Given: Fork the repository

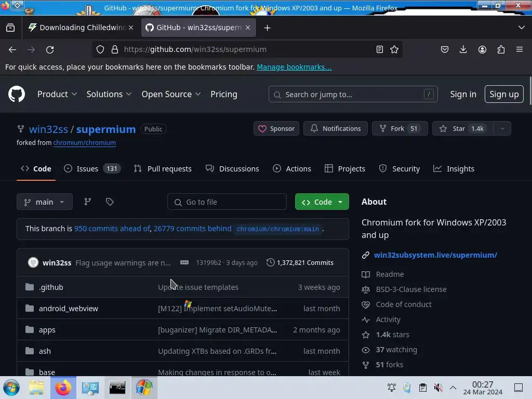Looking at the screenshot, I should (400, 129).
